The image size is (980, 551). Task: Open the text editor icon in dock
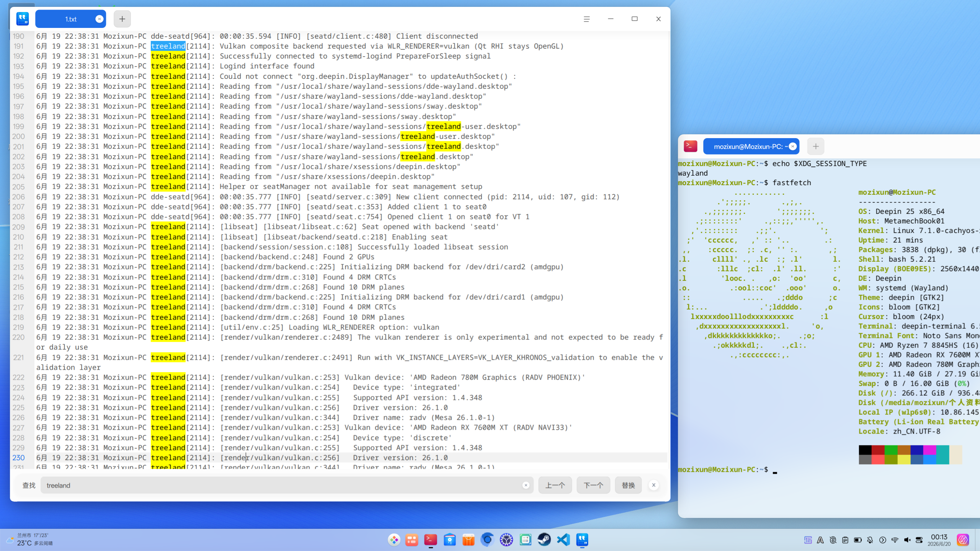(582, 540)
